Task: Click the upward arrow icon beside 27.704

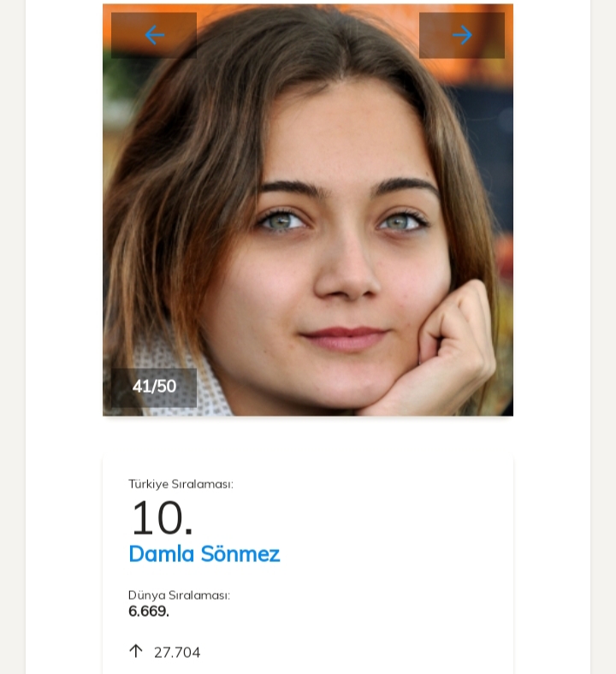Action: pos(135,652)
